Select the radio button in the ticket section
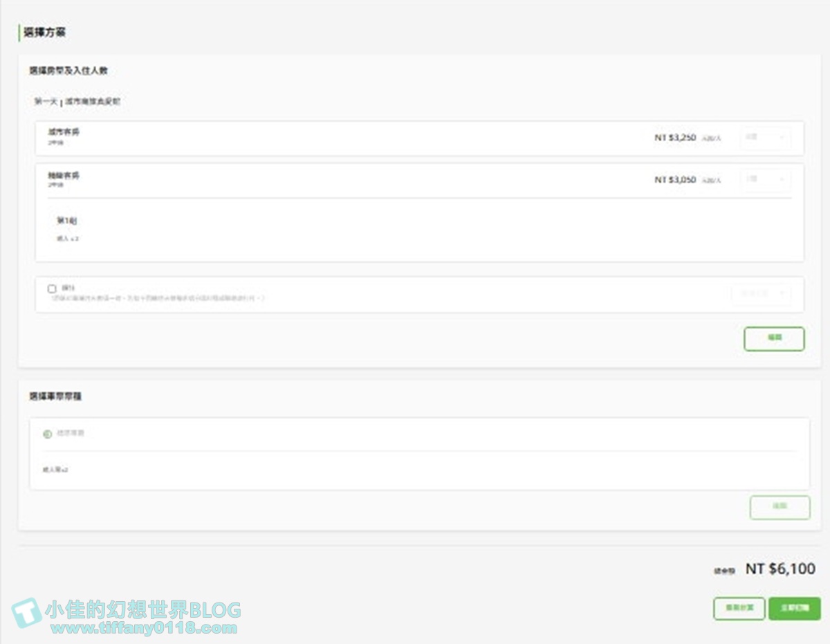This screenshot has width=830, height=644. click(47, 434)
